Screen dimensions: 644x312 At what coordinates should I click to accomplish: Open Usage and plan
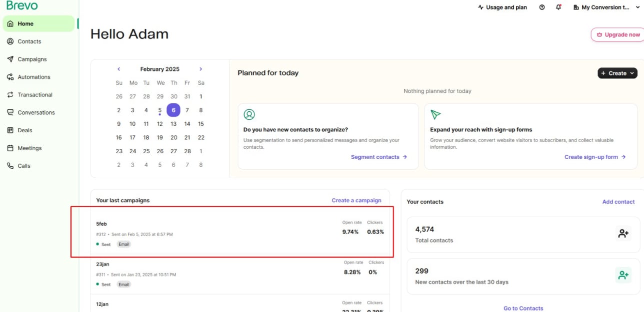502,7
